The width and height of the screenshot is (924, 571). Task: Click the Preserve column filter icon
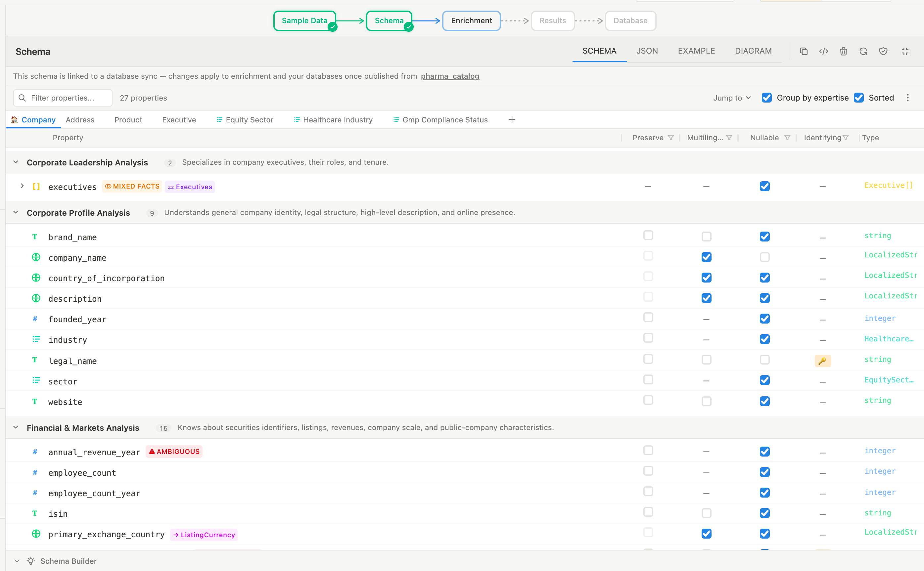click(x=670, y=138)
